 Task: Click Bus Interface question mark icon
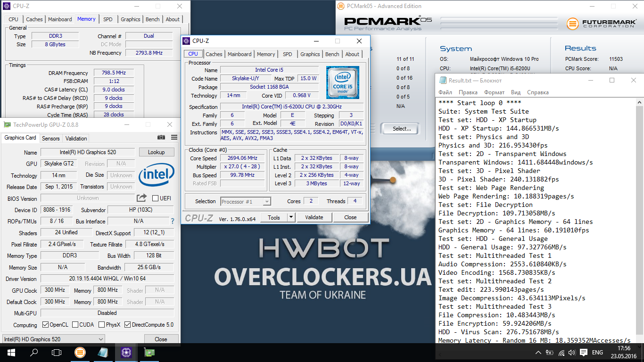(173, 221)
